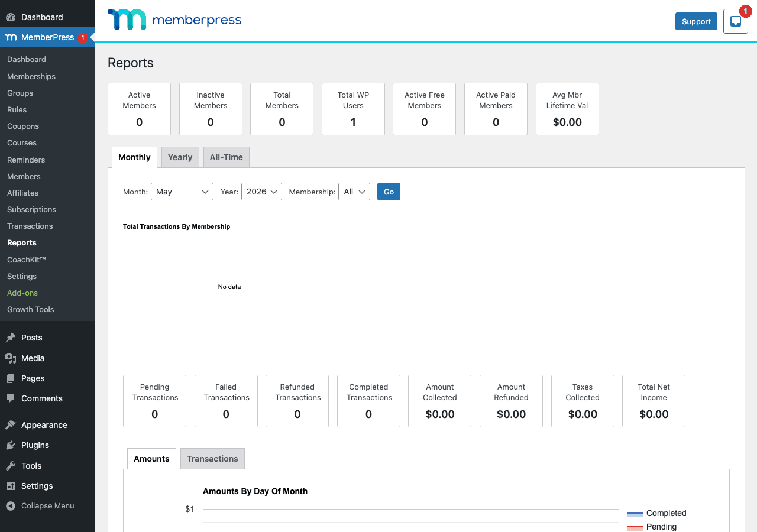757x532 pixels.
Task: Click the Completed Transactions card
Action: point(368,401)
